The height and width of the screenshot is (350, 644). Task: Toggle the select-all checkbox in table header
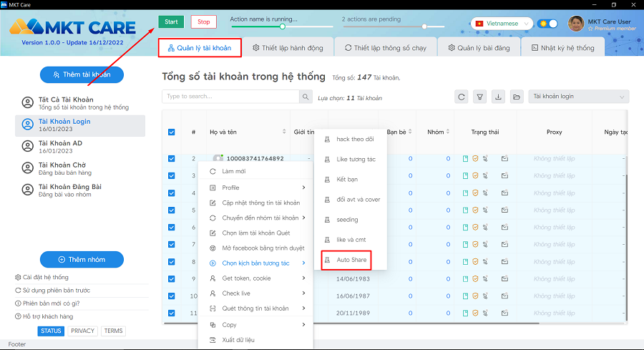tap(172, 132)
